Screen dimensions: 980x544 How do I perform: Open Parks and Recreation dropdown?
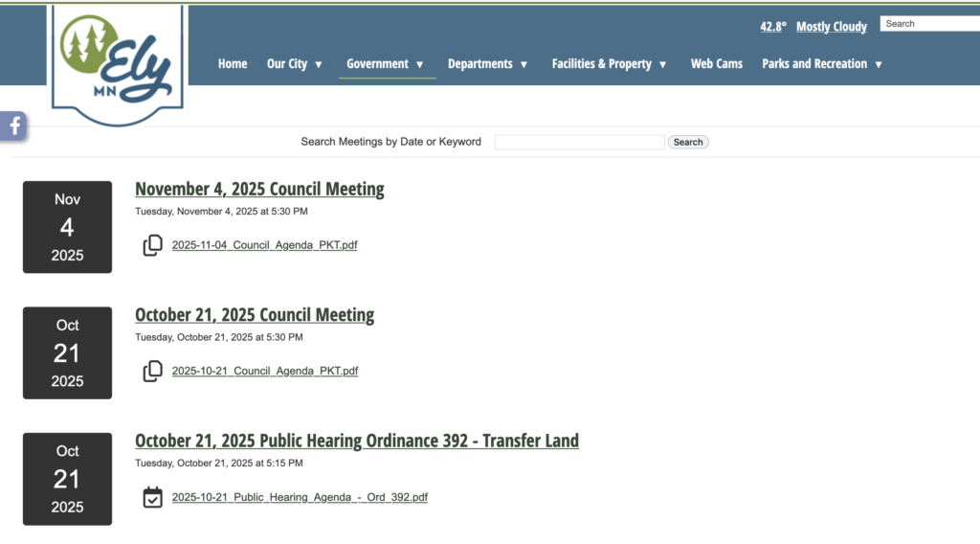821,64
